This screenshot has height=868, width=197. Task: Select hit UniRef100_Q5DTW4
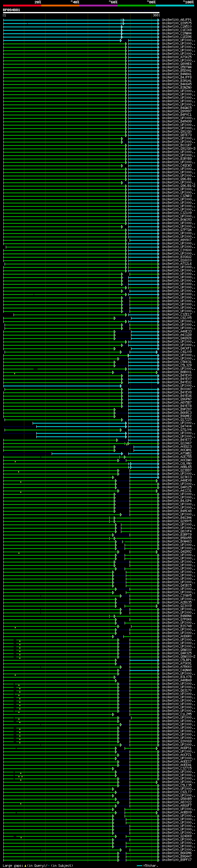coord(177,67)
